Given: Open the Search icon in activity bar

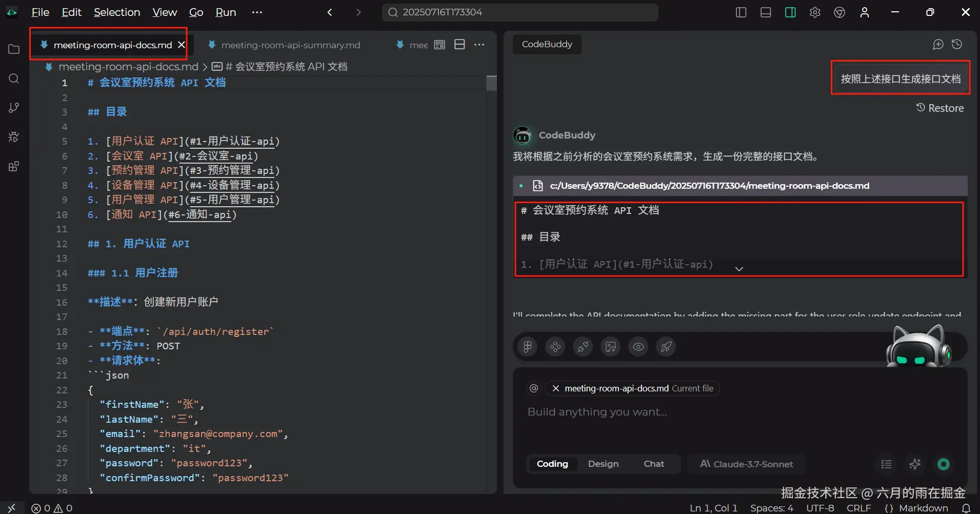Looking at the screenshot, I should click(14, 78).
